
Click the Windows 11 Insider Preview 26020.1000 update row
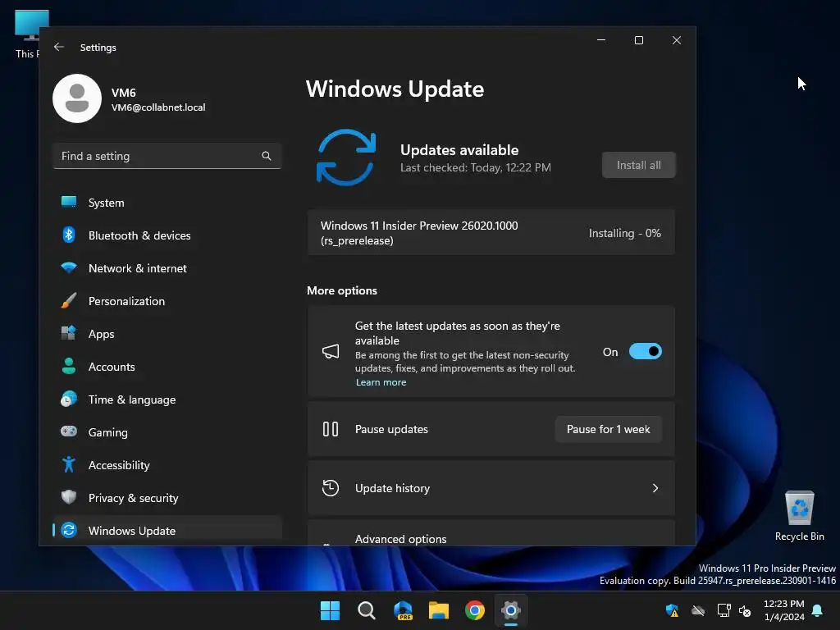point(491,233)
